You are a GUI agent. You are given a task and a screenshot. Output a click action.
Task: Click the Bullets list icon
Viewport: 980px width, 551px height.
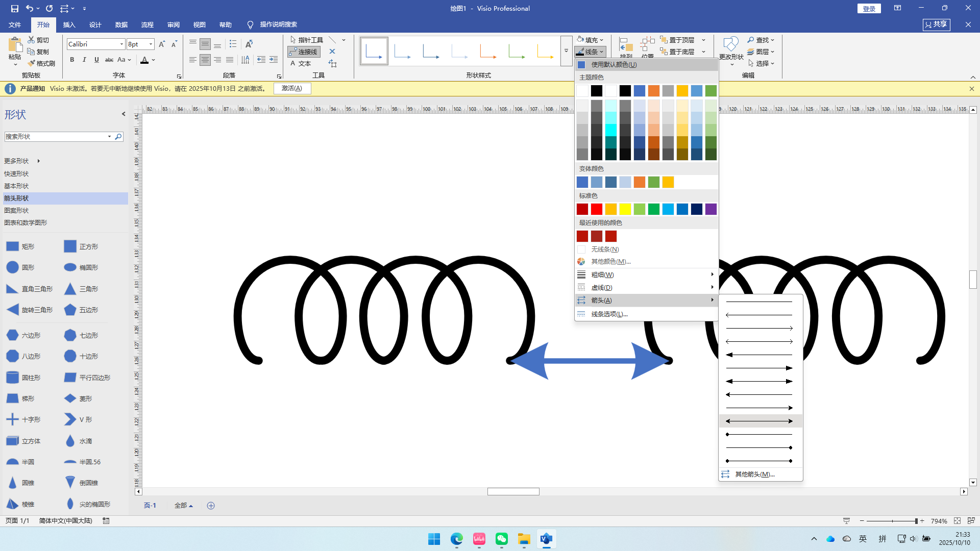(x=233, y=44)
